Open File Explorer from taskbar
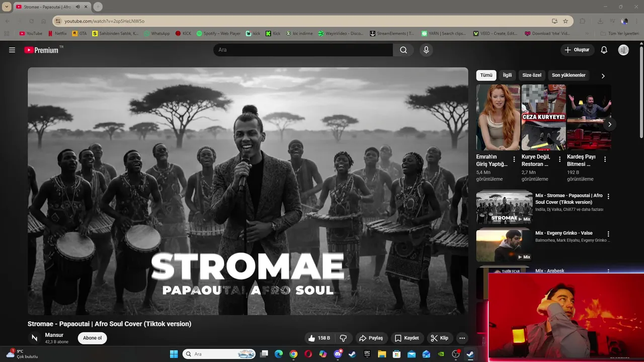The width and height of the screenshot is (644, 362). (382, 354)
